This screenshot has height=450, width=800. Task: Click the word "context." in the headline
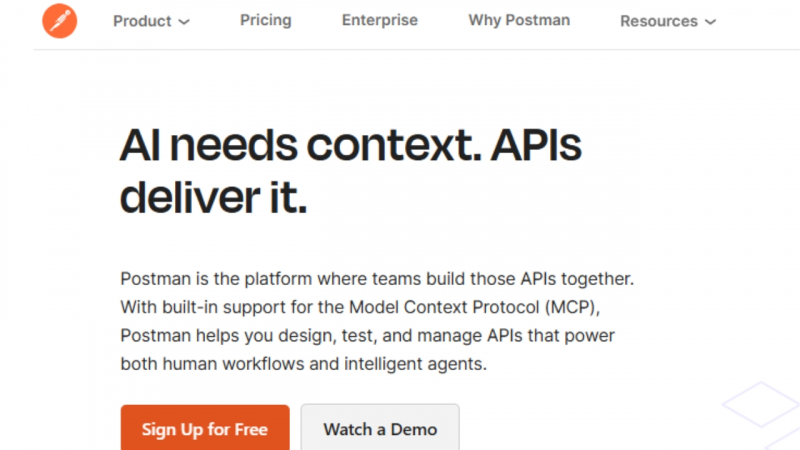[394, 145]
